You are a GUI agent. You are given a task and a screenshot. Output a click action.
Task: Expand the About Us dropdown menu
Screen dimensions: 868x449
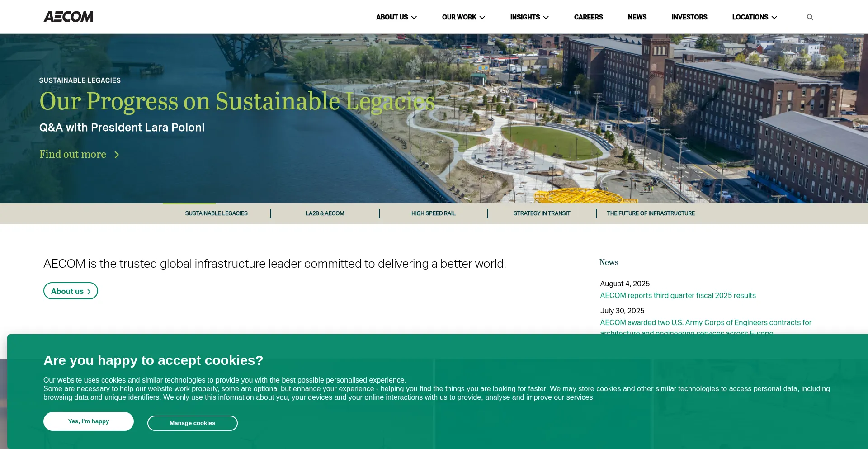(x=396, y=17)
